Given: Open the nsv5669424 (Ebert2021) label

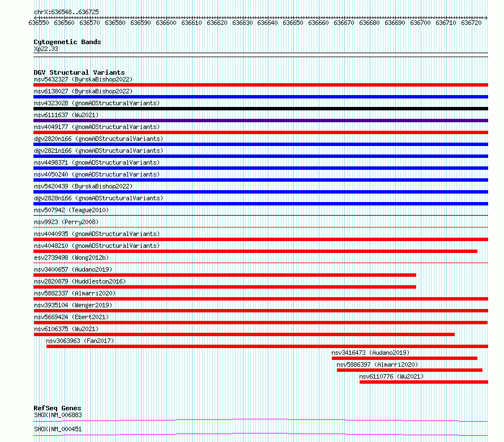Looking at the screenshot, I should 71,317.
